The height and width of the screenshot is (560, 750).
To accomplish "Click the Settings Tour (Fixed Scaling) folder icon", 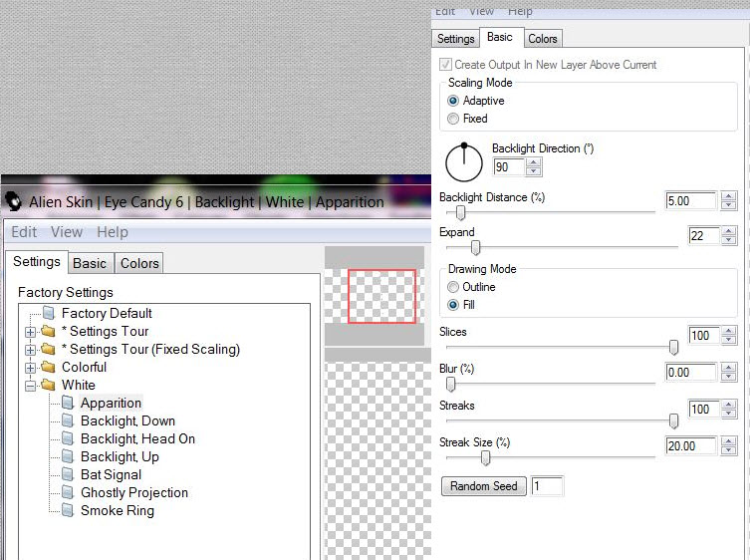I will click(x=49, y=349).
